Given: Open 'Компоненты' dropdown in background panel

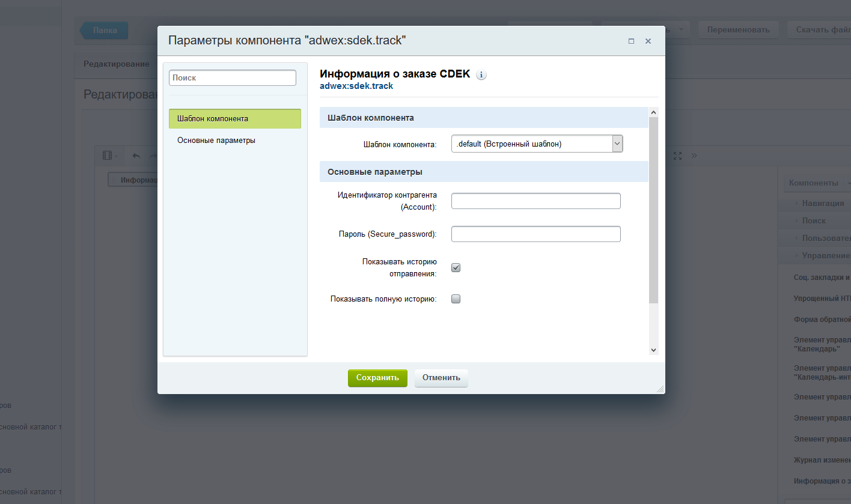Looking at the screenshot, I should (819, 183).
